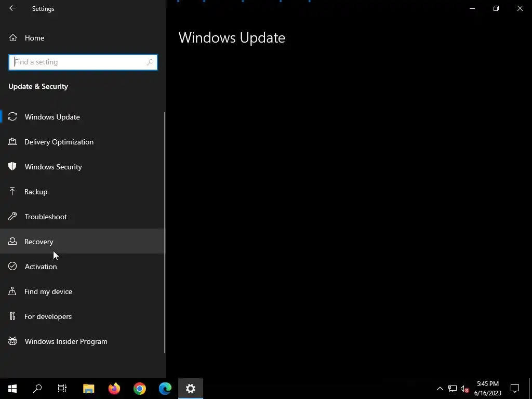Close the Settings window
Viewport: 532px width, 399px height.
(x=520, y=8)
